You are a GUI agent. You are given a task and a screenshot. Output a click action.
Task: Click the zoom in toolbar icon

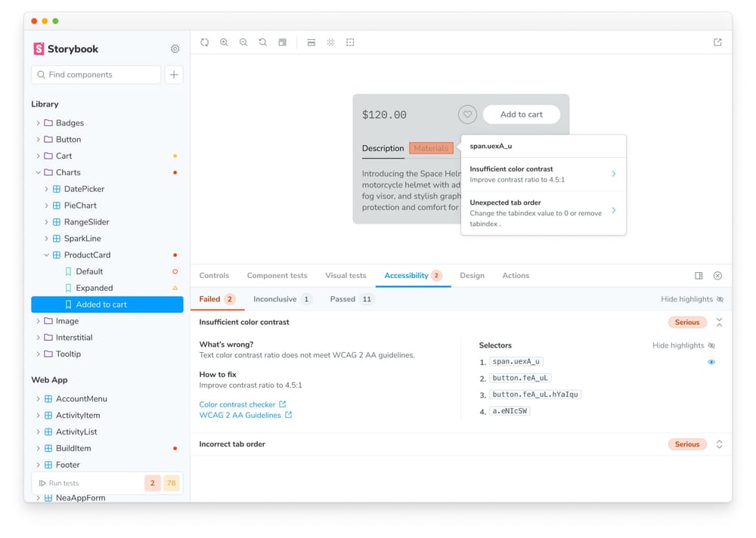click(224, 42)
